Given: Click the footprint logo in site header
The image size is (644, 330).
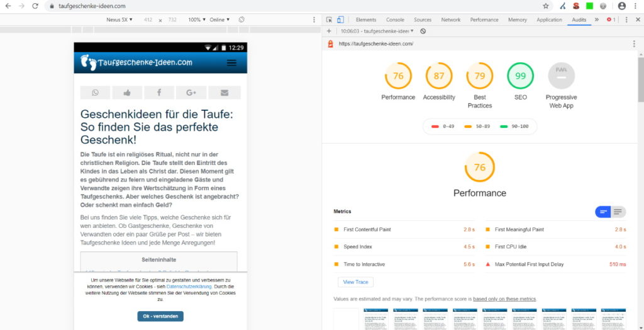Looking at the screenshot, I should 88,62.
